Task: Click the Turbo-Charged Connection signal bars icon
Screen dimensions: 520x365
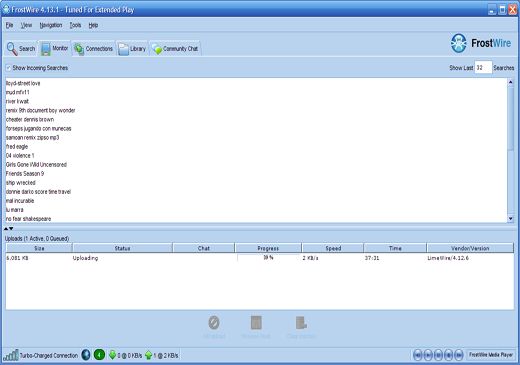Action: click(11, 355)
